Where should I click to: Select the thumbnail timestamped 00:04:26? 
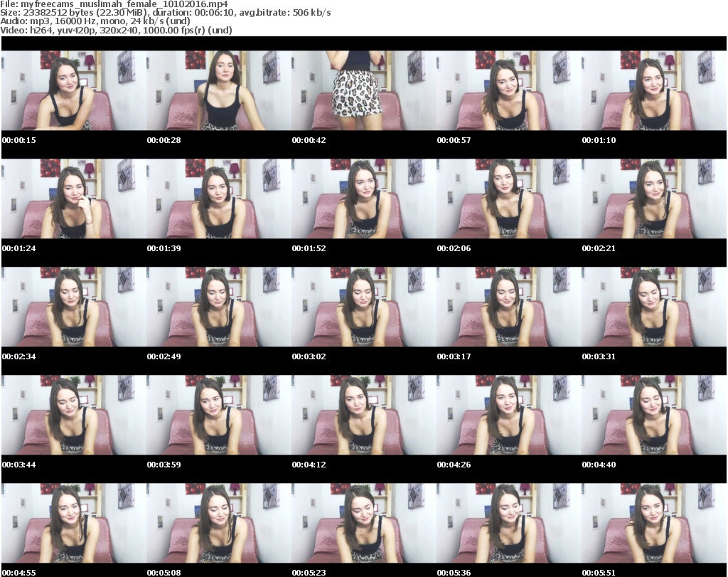coord(509,415)
